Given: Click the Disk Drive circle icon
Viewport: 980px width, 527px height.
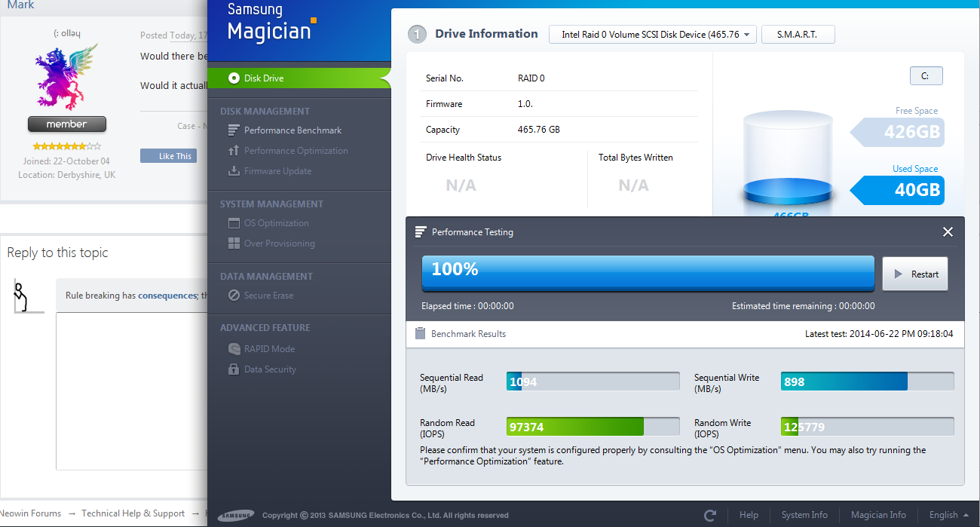Looking at the screenshot, I should (x=233, y=78).
